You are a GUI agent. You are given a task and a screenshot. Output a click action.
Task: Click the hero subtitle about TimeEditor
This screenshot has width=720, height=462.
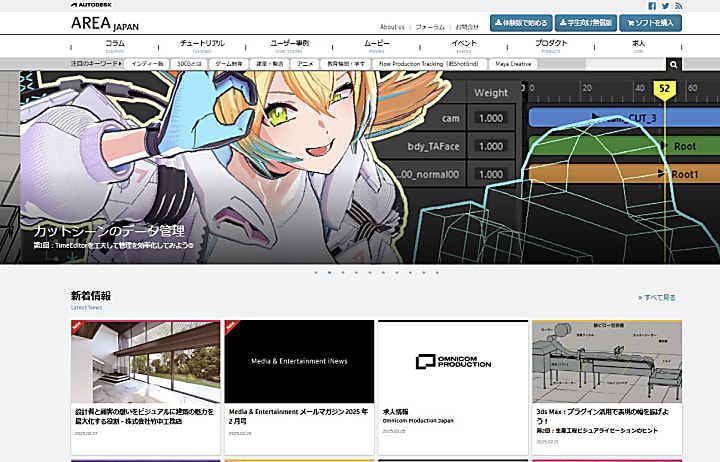pos(113,245)
